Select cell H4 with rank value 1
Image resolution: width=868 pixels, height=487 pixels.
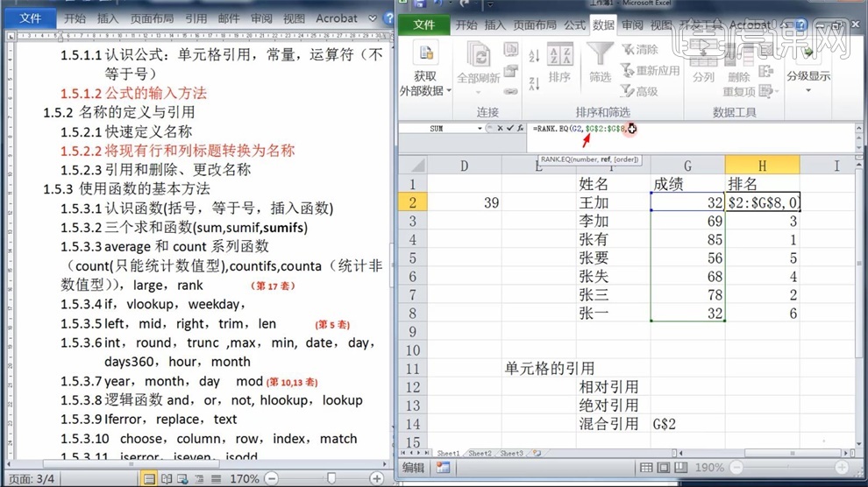pos(762,239)
